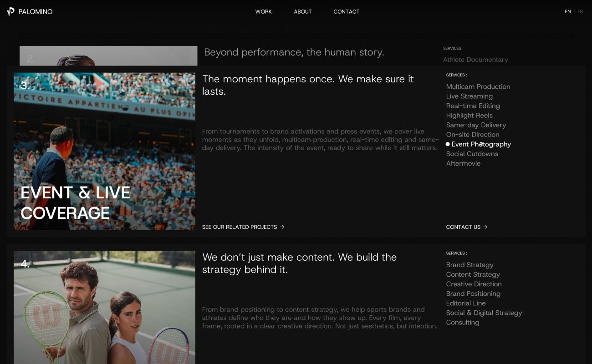Click the number 3. on the image
Viewport: 592px width, 364px height.
[25, 86]
